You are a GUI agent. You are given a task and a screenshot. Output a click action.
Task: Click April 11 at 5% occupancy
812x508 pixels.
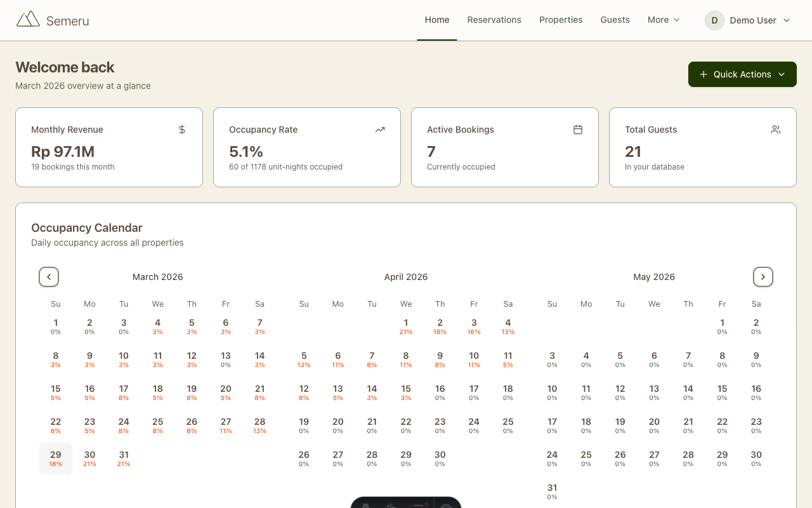pos(508,359)
